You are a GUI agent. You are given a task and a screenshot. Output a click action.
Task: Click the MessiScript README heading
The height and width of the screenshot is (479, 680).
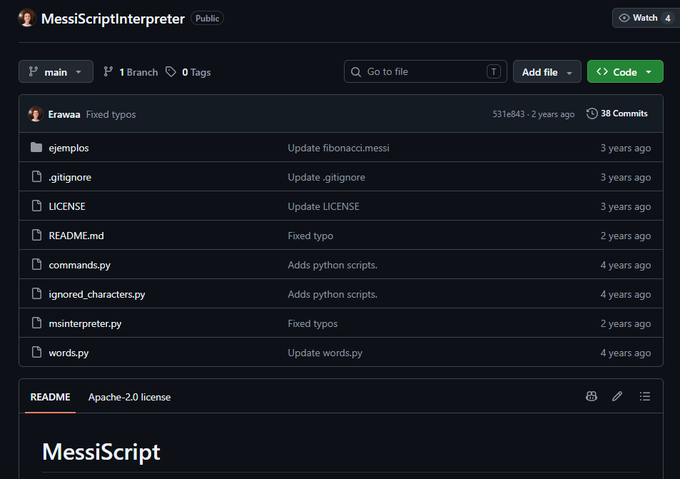pyautogui.click(x=101, y=452)
